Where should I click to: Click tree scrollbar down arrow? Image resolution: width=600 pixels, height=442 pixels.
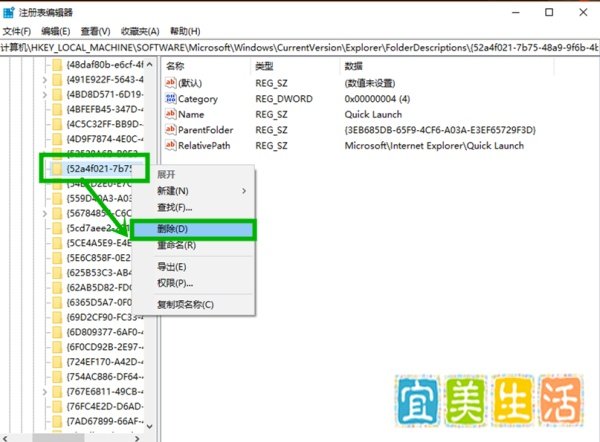point(150,426)
